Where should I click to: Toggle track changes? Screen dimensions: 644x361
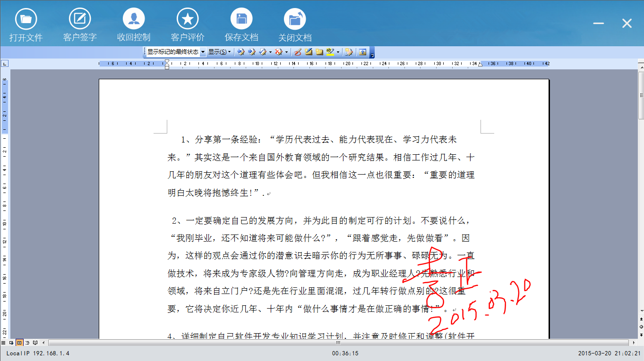pyautogui.click(x=349, y=52)
